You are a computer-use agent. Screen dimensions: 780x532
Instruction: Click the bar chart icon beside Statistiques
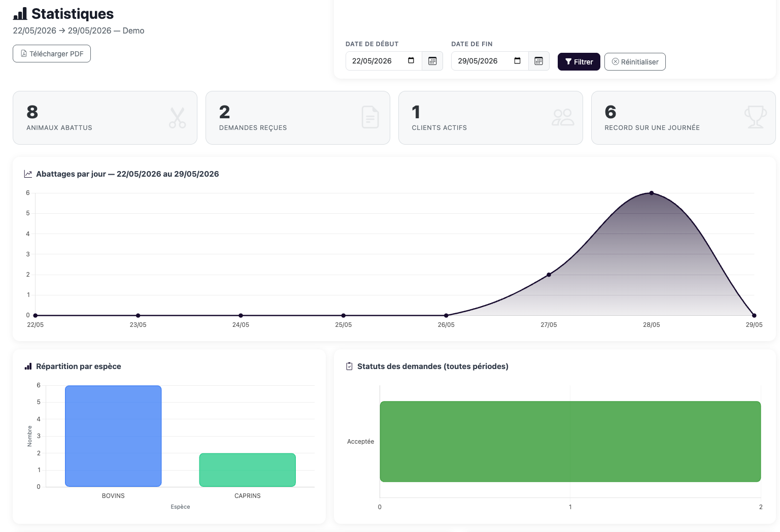[20, 14]
